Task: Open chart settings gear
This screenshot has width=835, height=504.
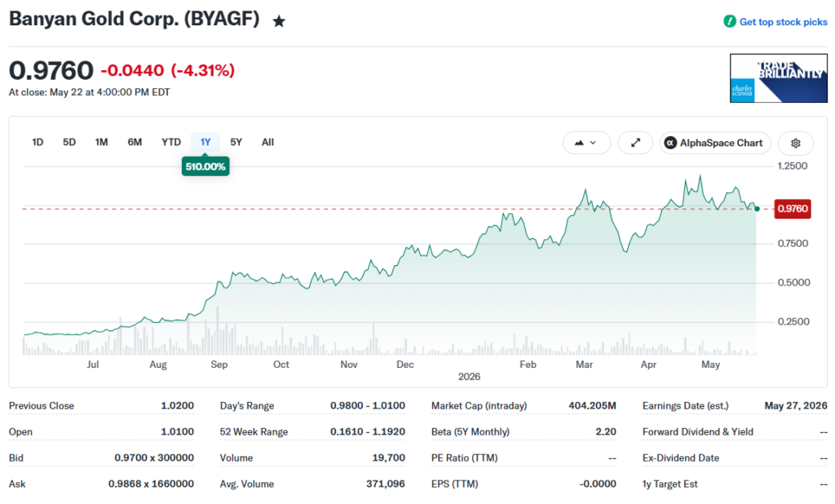Action: click(796, 143)
